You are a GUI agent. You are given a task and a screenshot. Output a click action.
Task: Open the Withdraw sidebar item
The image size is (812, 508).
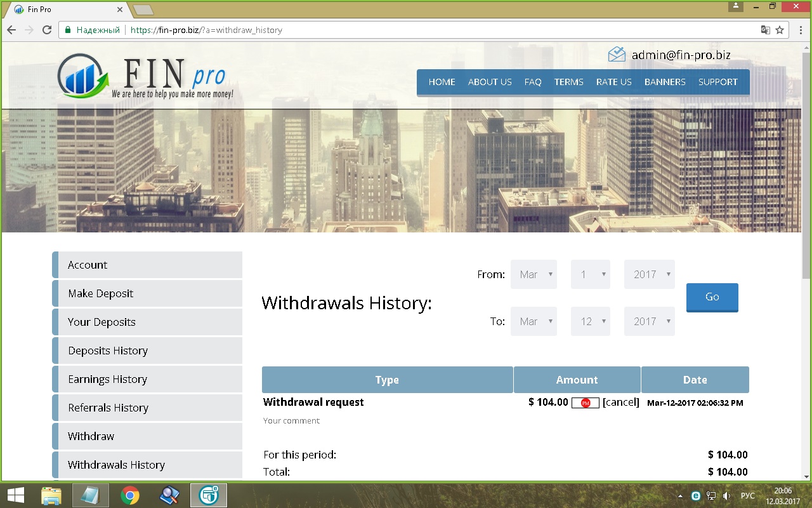147,436
